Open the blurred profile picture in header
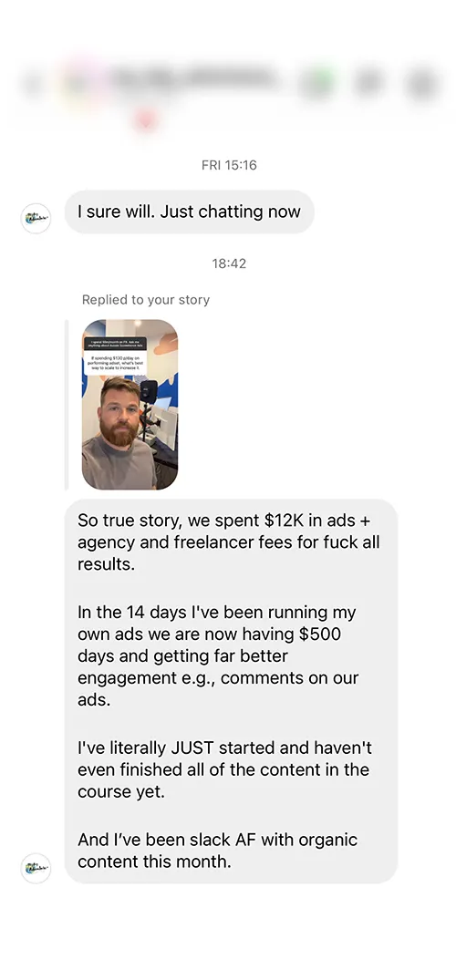This screenshot has height=980, width=456. point(80,81)
